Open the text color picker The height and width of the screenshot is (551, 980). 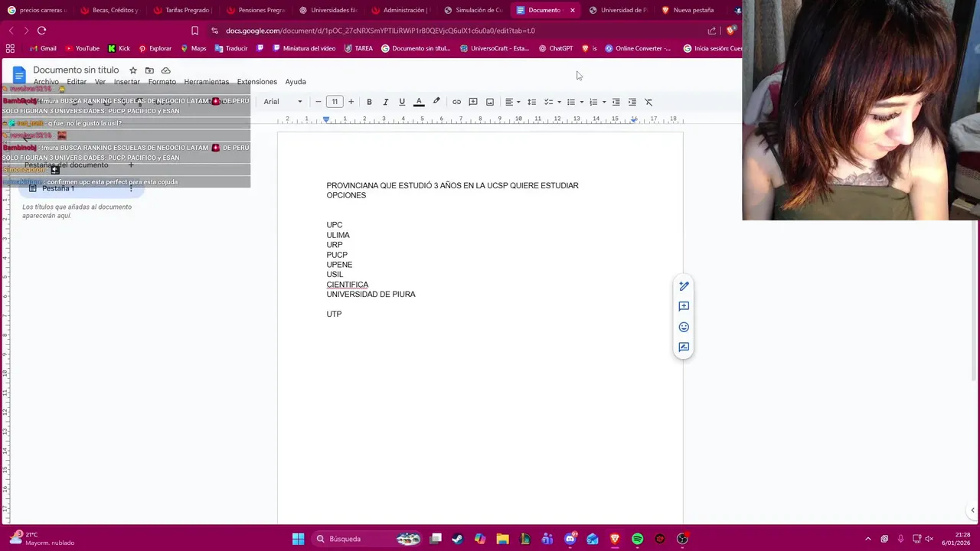(419, 102)
